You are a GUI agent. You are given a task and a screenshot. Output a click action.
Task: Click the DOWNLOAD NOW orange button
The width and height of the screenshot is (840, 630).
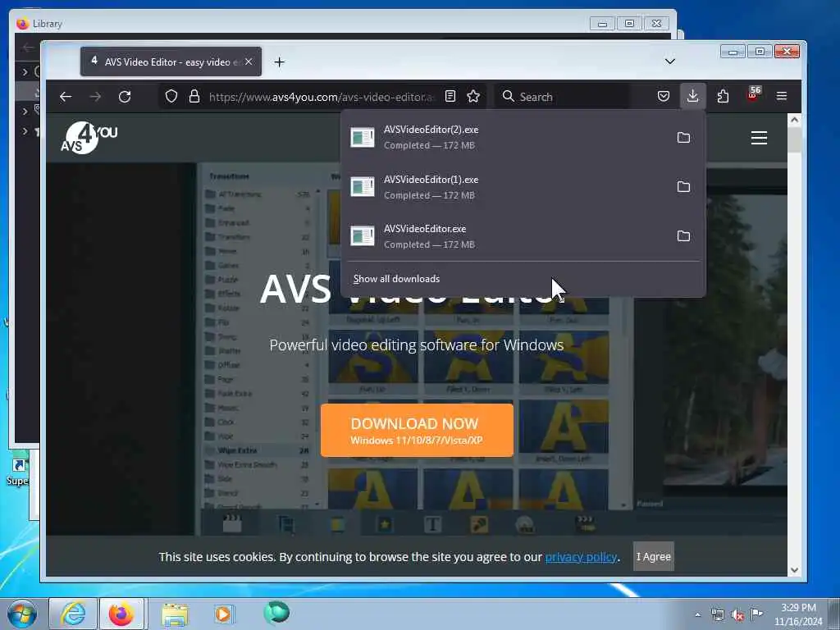(417, 430)
